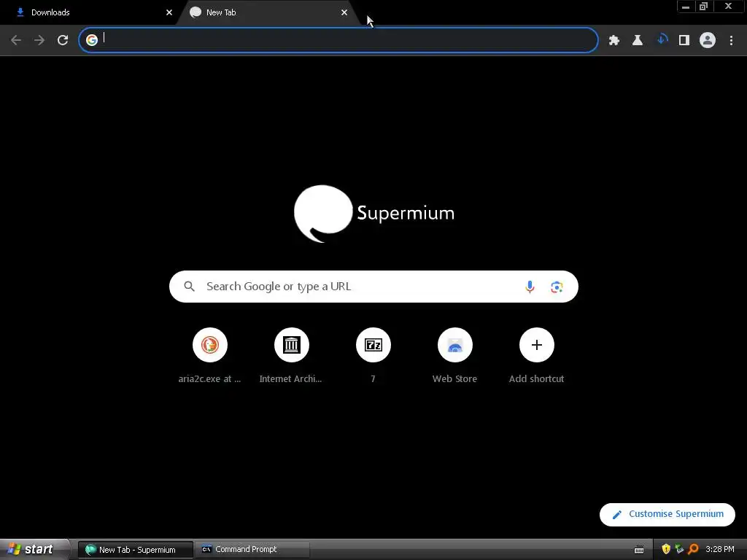Select New Tab - Supermium taskbar item

[x=136, y=550]
